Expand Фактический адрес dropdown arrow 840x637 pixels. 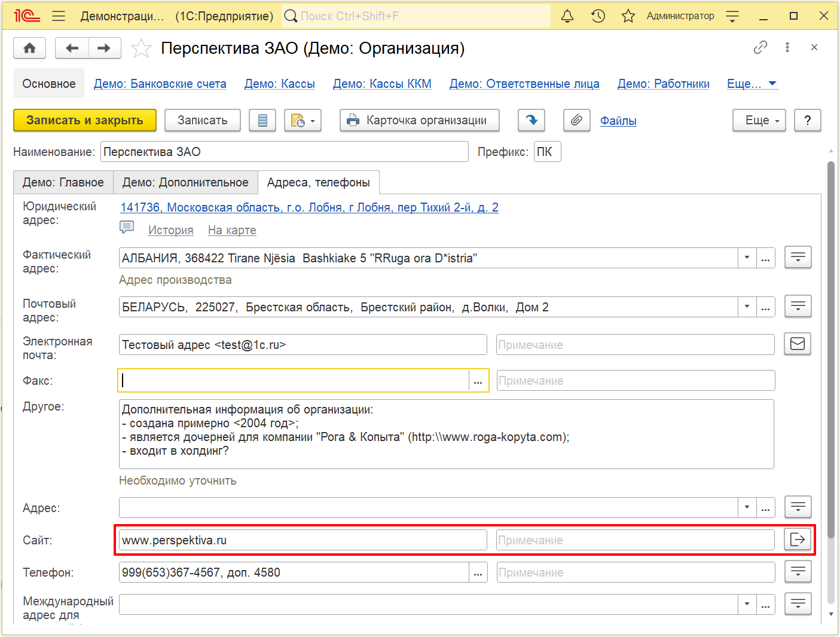[747, 258]
